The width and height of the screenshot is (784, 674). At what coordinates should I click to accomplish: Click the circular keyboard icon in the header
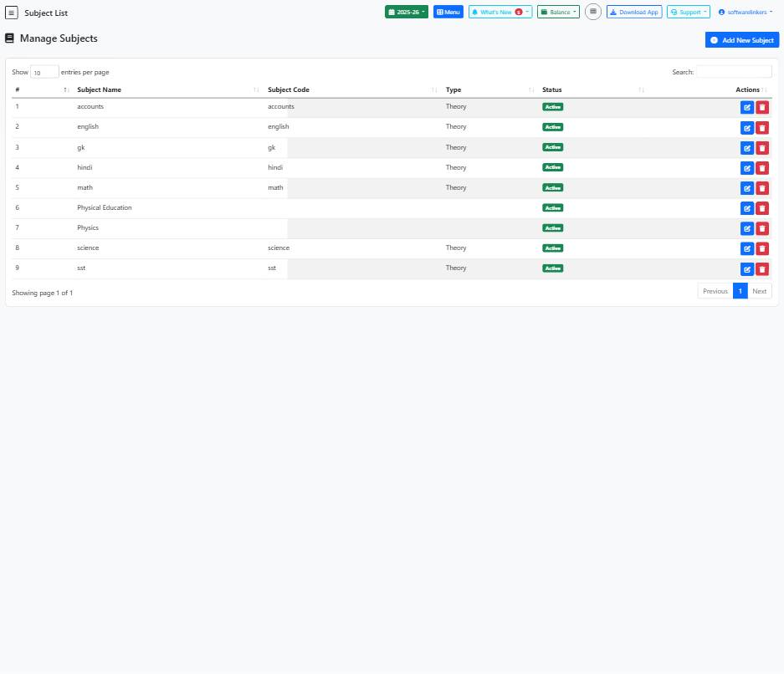[x=593, y=12]
